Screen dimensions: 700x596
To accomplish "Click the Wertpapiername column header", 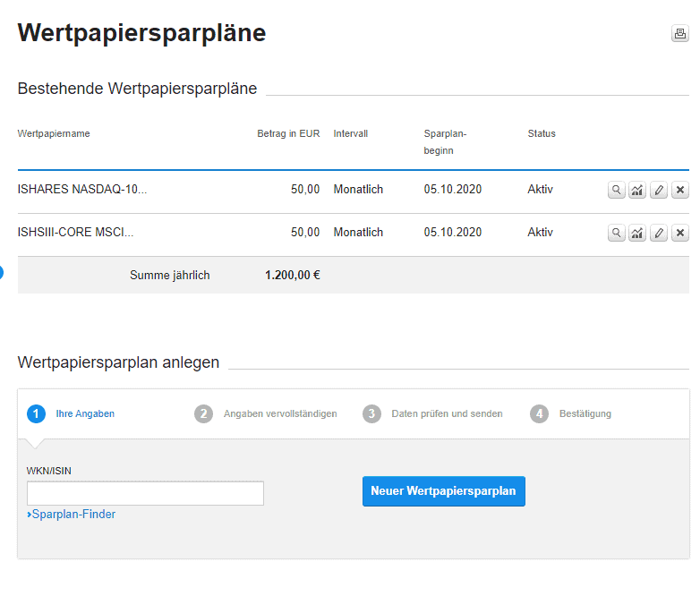I will click(x=54, y=134).
